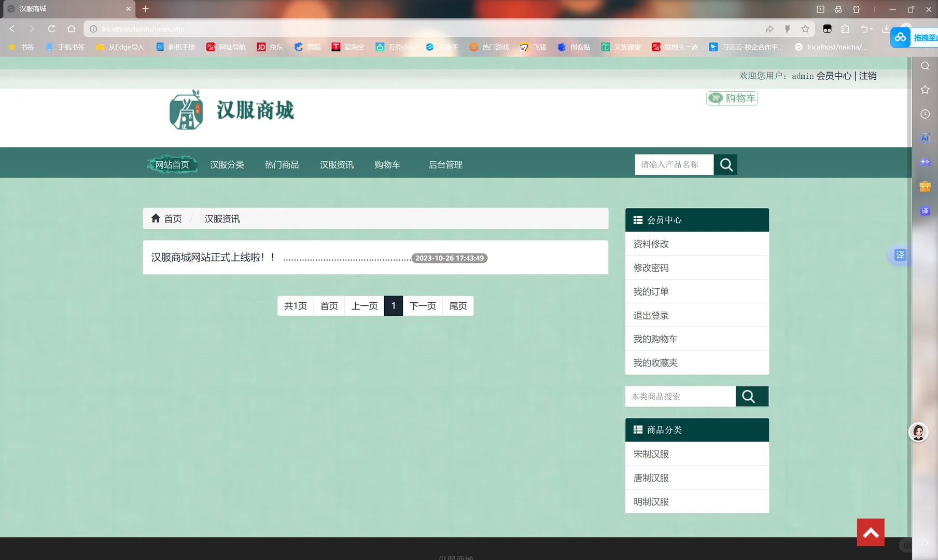938x560 pixels.
Task: Click the 尾页 pagination button
Action: [458, 306]
